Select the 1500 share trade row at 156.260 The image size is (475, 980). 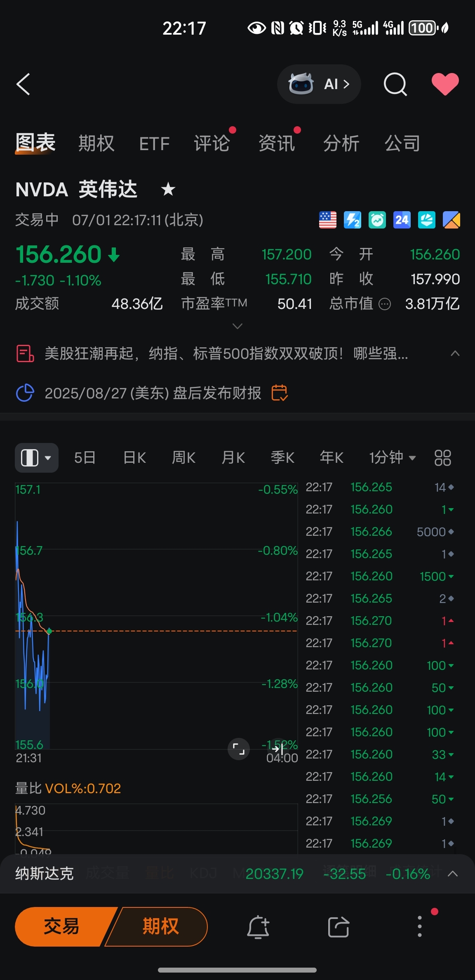380,576
